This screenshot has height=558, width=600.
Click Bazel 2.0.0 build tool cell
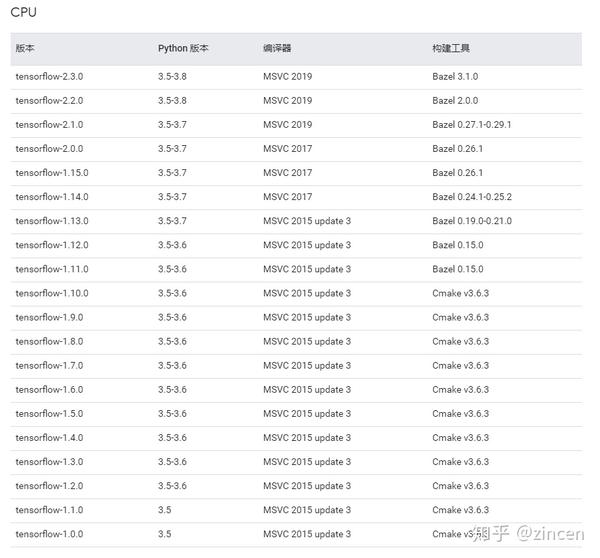pyautogui.click(x=455, y=101)
